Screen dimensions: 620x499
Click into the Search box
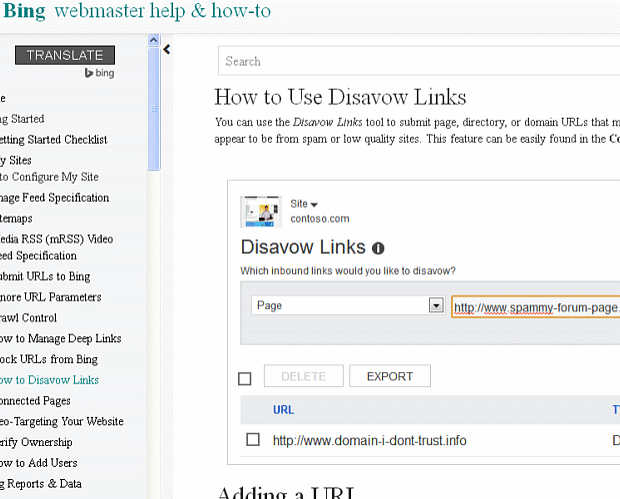[420, 61]
